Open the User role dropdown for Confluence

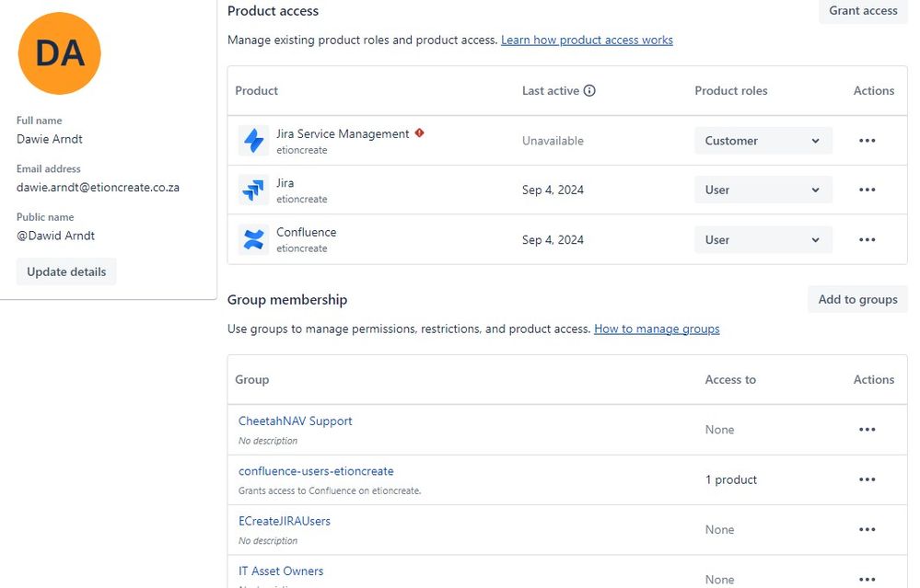763,240
